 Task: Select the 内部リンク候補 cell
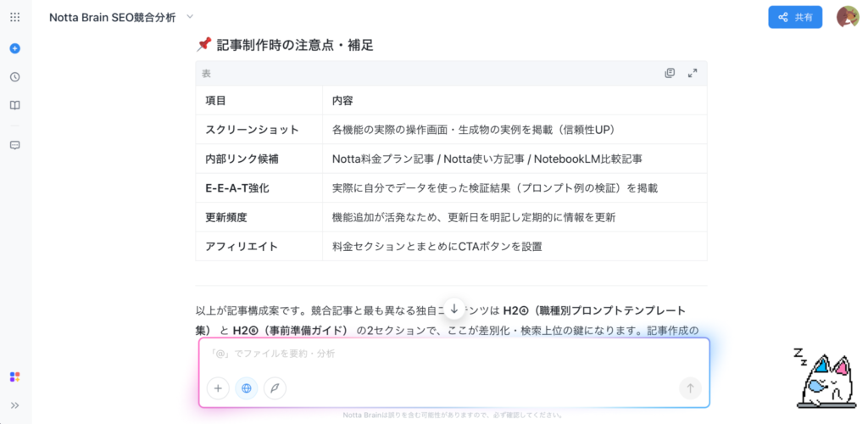click(259, 159)
